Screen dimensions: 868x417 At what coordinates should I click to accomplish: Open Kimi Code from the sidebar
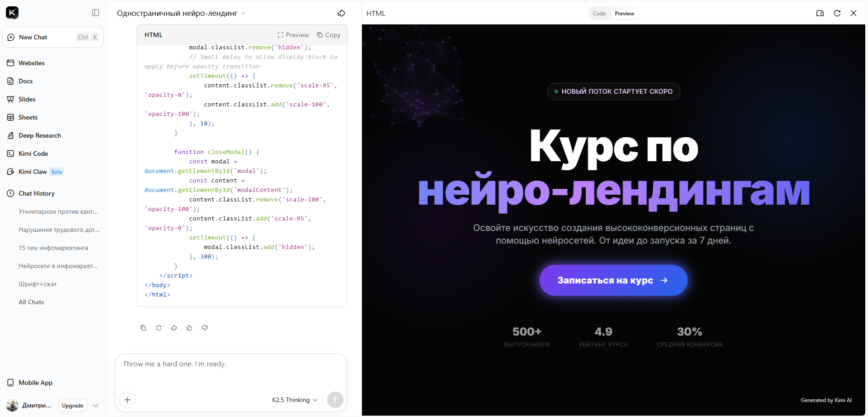32,153
